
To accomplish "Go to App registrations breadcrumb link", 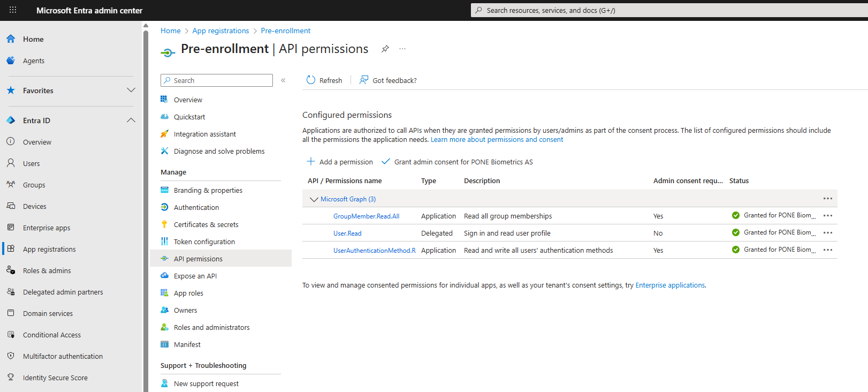I will coord(220,31).
